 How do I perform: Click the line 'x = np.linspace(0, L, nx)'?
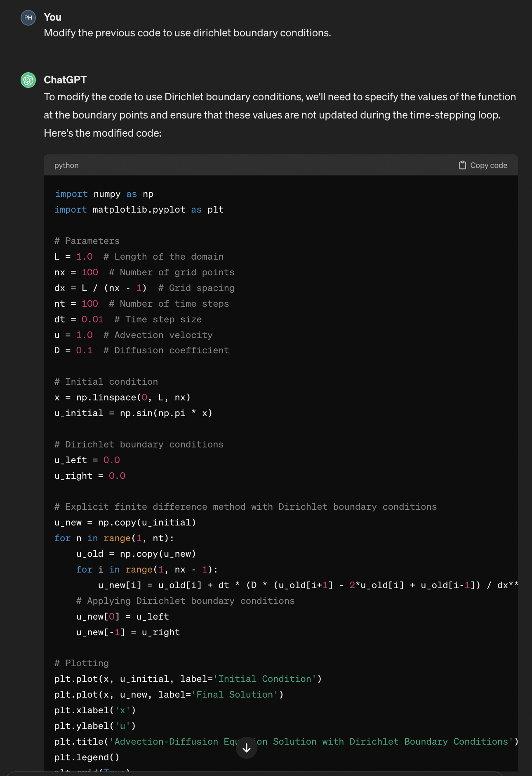tap(122, 397)
